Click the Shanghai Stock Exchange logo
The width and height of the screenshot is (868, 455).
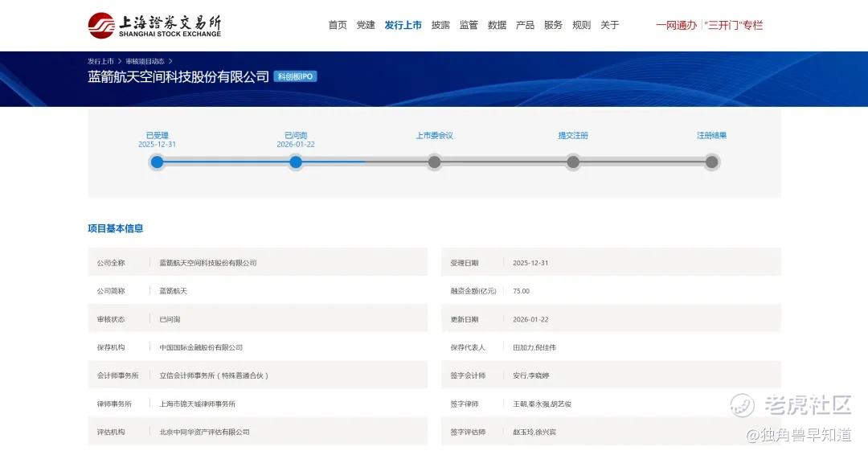click(154, 26)
